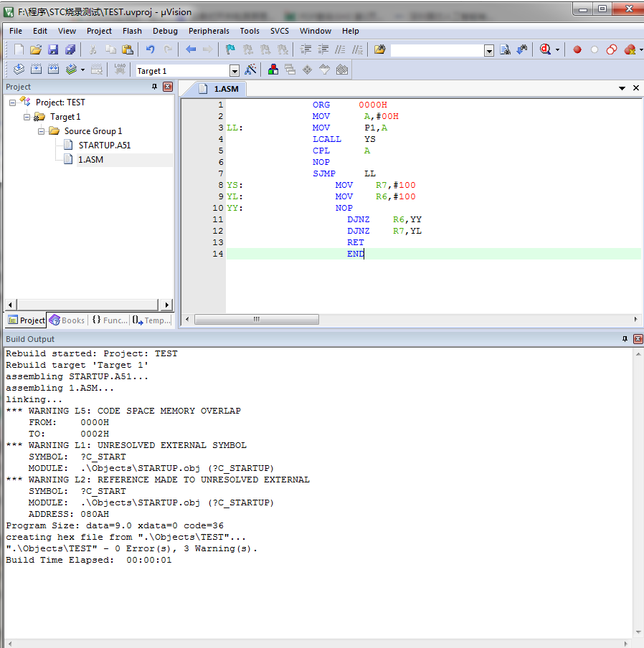Screen dimensions: 644x648
Task: Click in the find text input field
Action: 437,50
